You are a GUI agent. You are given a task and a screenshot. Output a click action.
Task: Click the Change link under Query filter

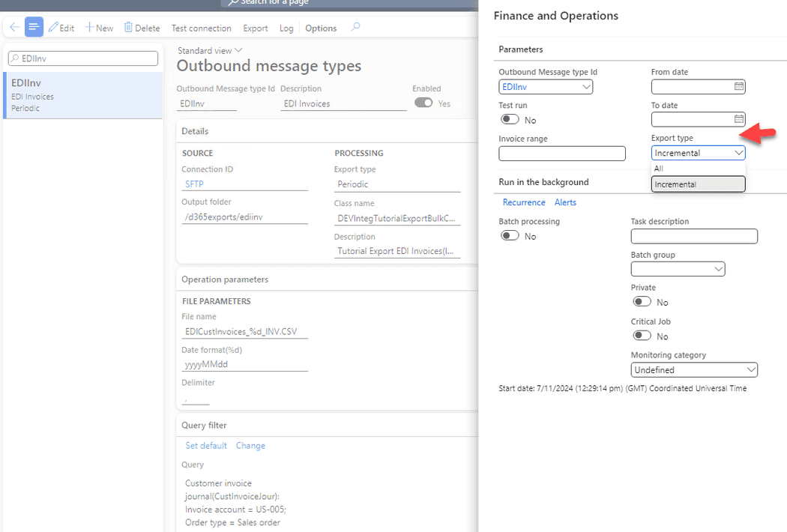coord(250,445)
